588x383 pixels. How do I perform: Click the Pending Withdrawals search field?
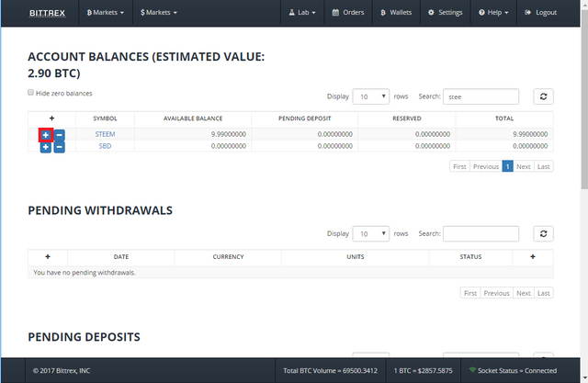point(481,234)
